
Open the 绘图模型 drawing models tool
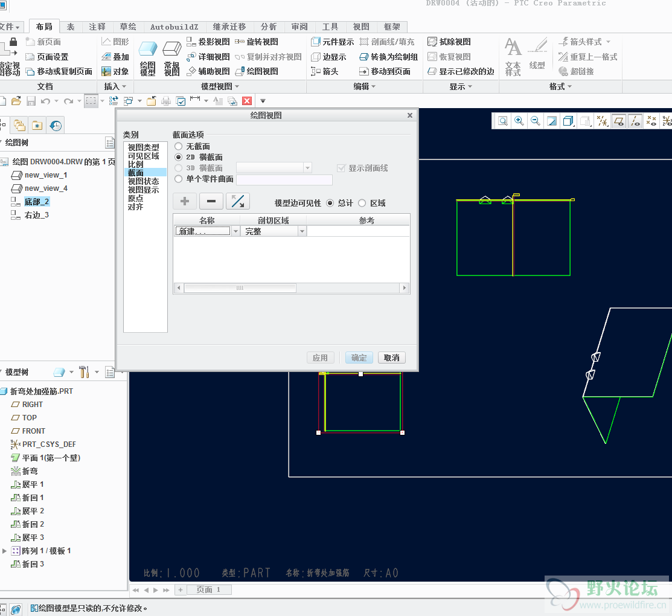[148, 59]
